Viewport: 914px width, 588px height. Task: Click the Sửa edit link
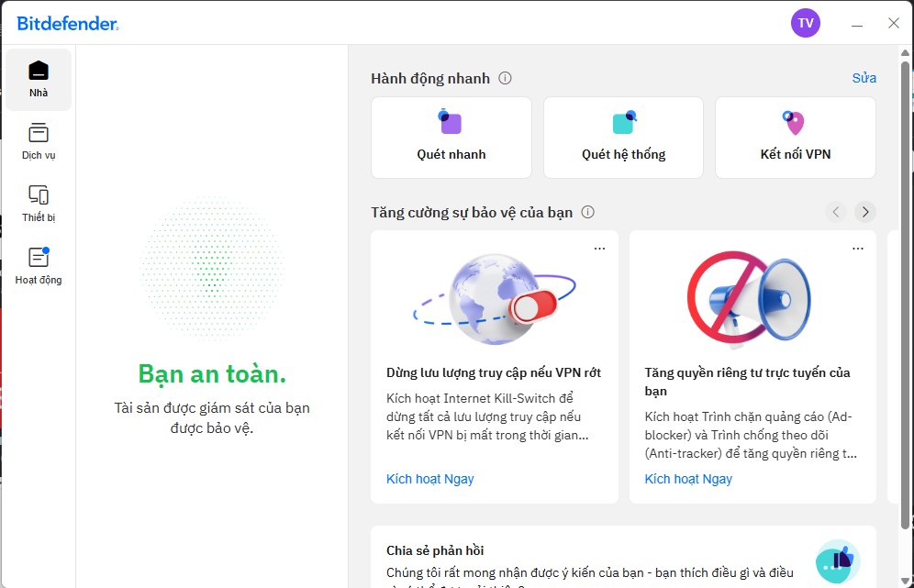(864, 78)
